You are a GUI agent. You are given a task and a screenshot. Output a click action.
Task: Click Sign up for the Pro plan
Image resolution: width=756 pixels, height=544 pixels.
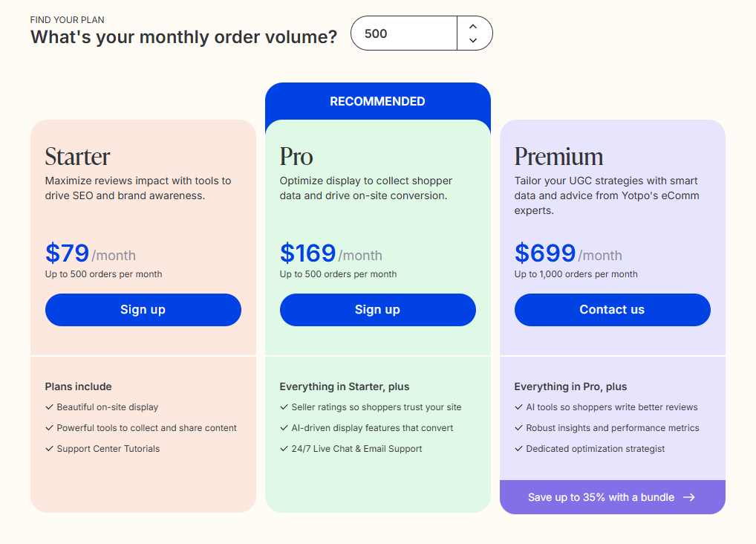pyautogui.click(x=377, y=310)
